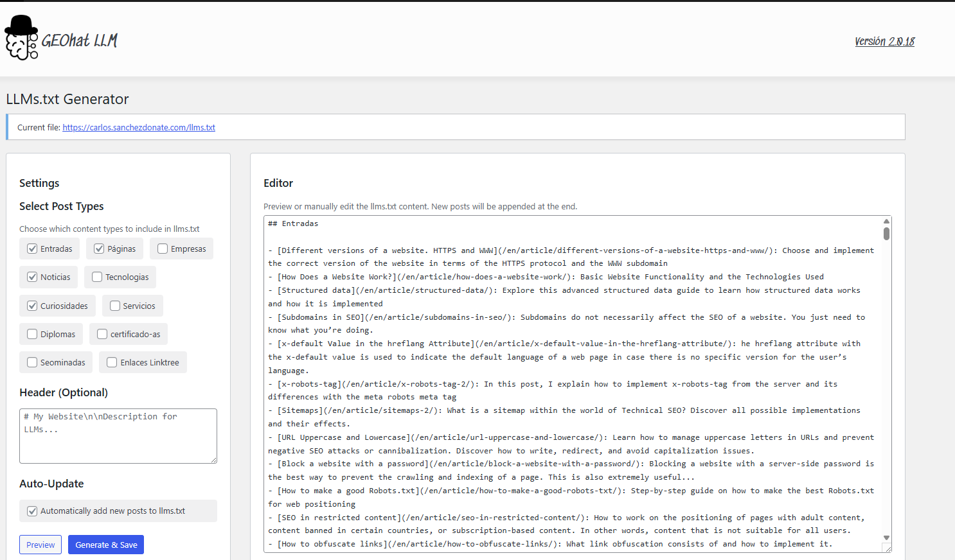
Task: Click the GEOhat LLM hat logo
Action: 20,39
